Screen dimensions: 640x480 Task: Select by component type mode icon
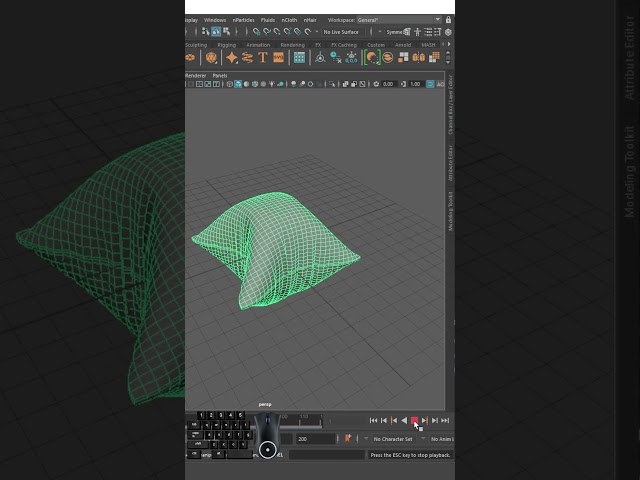[227, 31]
